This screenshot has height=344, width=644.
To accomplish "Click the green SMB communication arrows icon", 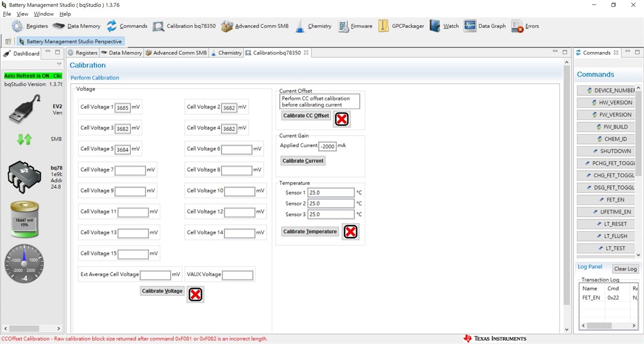I will 24,139.
